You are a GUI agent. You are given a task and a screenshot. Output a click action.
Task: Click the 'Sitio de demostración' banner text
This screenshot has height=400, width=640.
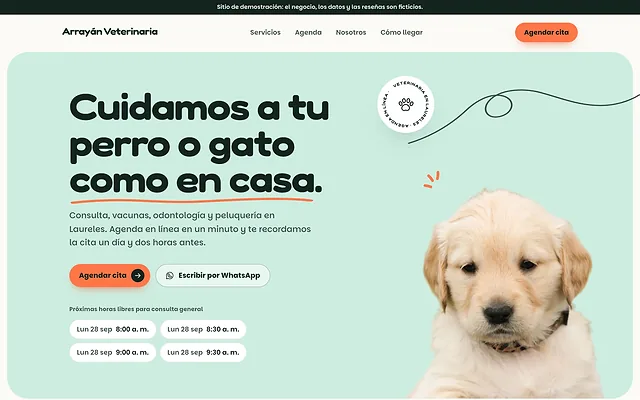point(320,7)
